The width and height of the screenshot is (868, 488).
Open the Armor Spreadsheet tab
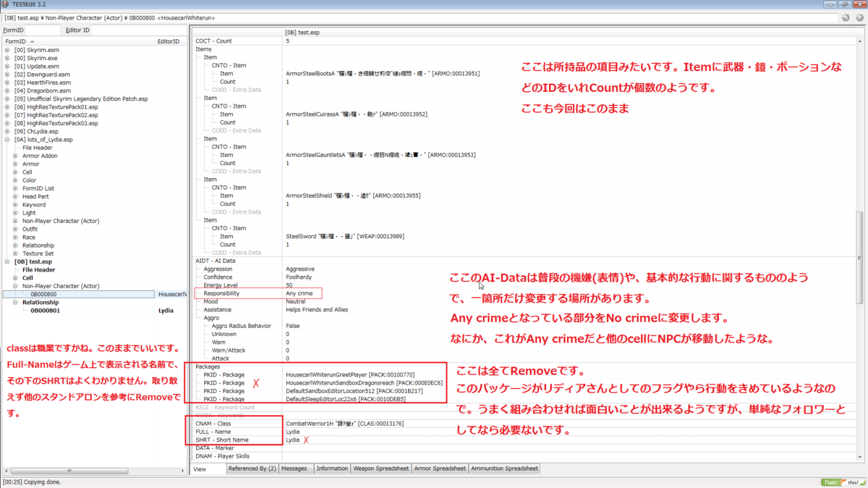pyautogui.click(x=439, y=468)
